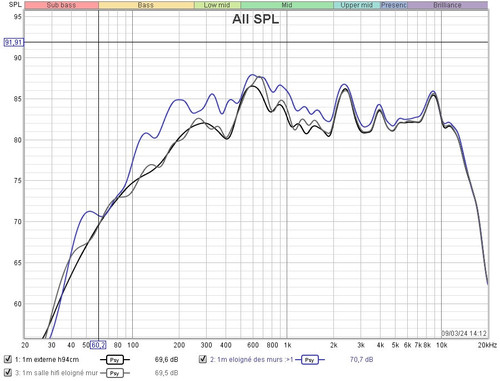Image resolution: width=500 pixels, height=381 pixels.
Task: Click the '1: 1m externe h94cm' legend label
Action: click(x=47, y=360)
